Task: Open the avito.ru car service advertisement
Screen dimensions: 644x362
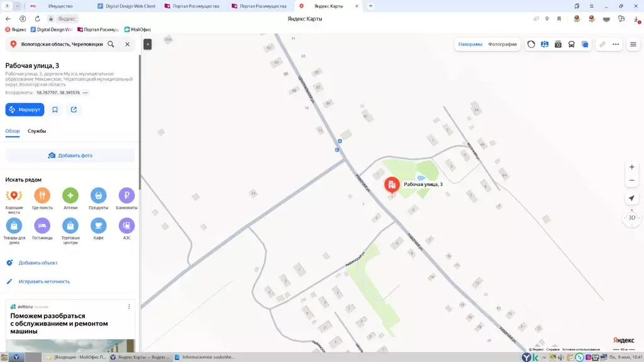Action: click(x=59, y=324)
